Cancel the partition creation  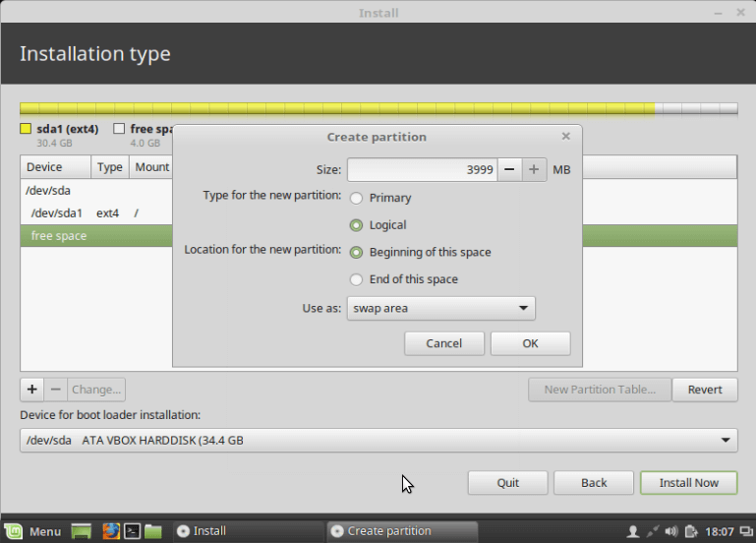tap(444, 343)
